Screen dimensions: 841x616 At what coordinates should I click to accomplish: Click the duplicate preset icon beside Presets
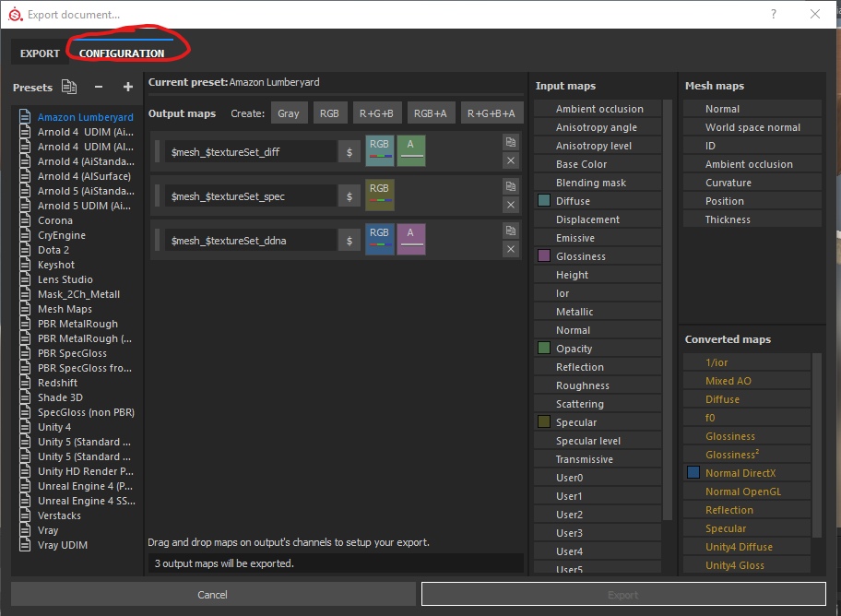tap(69, 87)
